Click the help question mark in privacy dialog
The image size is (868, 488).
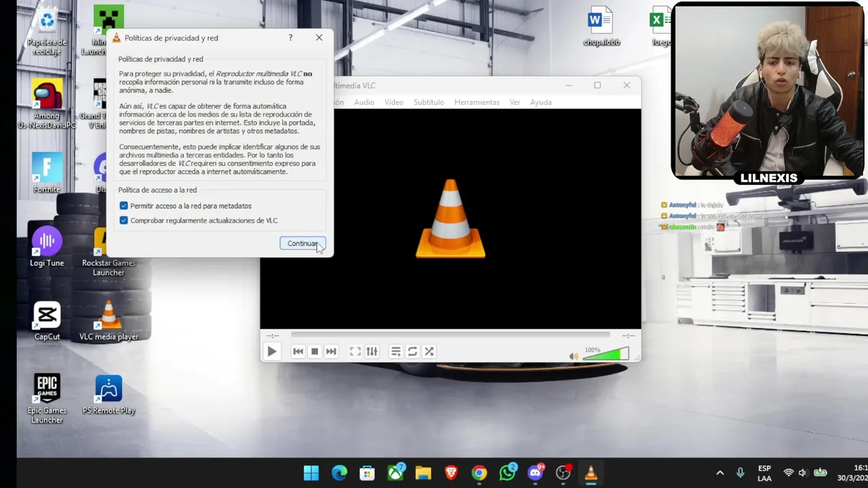tap(290, 38)
